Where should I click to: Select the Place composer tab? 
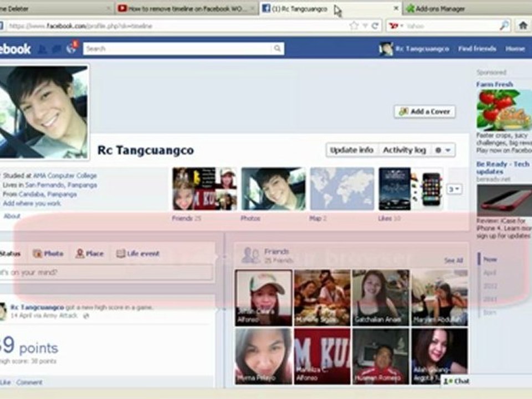pyautogui.click(x=90, y=253)
